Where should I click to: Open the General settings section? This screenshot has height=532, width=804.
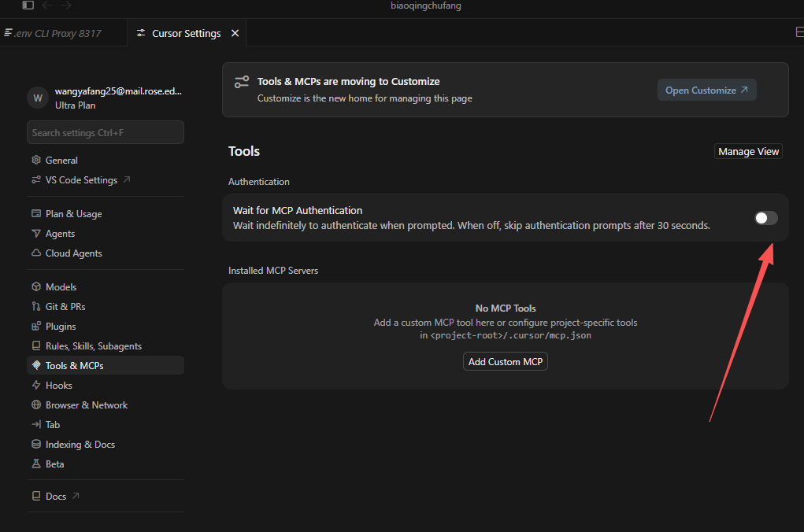pyautogui.click(x=105, y=161)
